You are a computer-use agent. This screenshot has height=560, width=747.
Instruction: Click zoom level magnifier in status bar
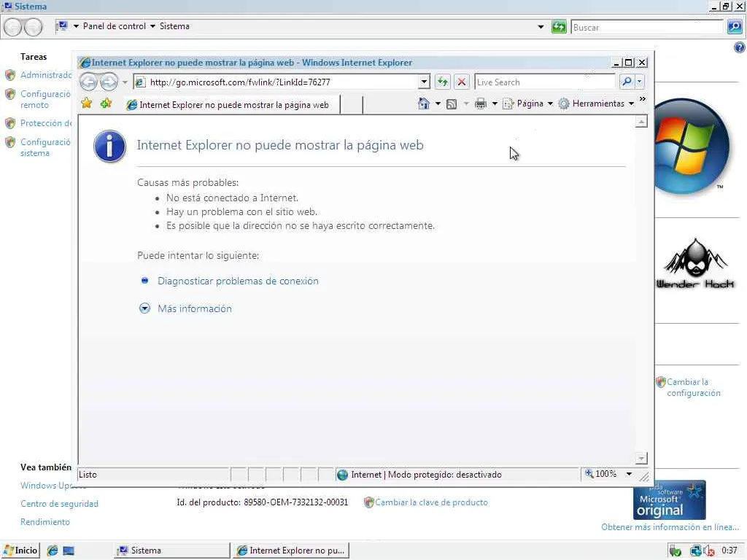(x=589, y=474)
